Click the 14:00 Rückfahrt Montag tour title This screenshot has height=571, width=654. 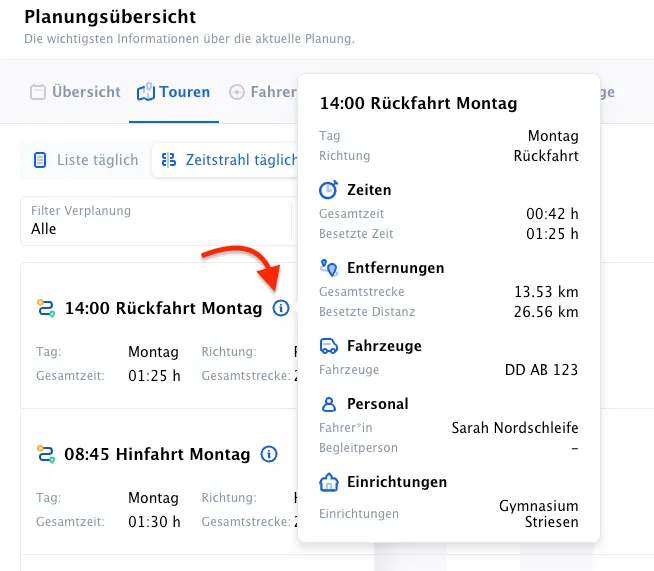click(164, 308)
